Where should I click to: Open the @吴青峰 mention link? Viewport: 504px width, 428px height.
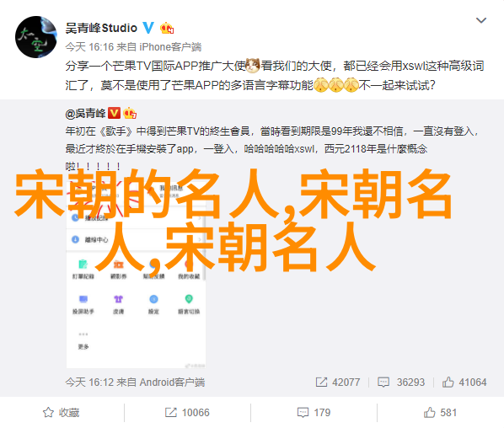pyautogui.click(x=85, y=113)
